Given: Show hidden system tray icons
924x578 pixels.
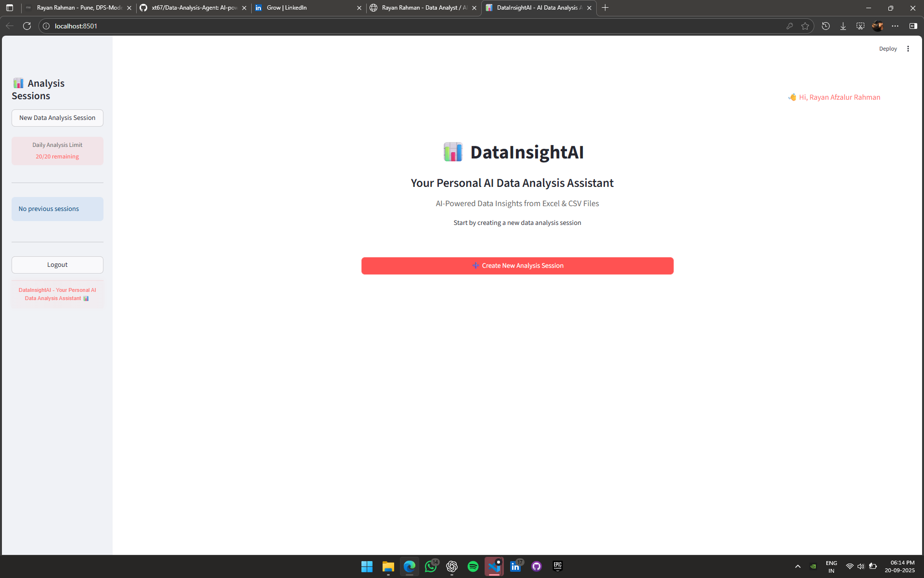Looking at the screenshot, I should [x=797, y=566].
